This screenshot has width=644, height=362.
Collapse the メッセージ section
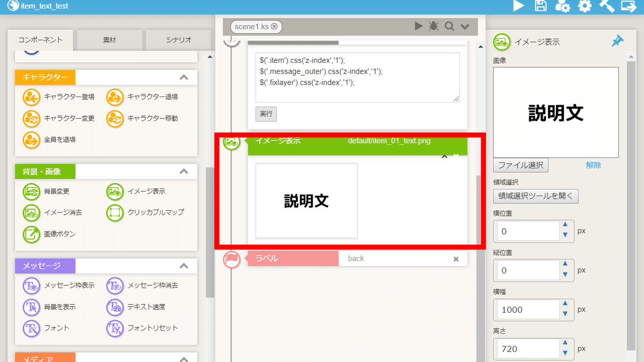184,266
